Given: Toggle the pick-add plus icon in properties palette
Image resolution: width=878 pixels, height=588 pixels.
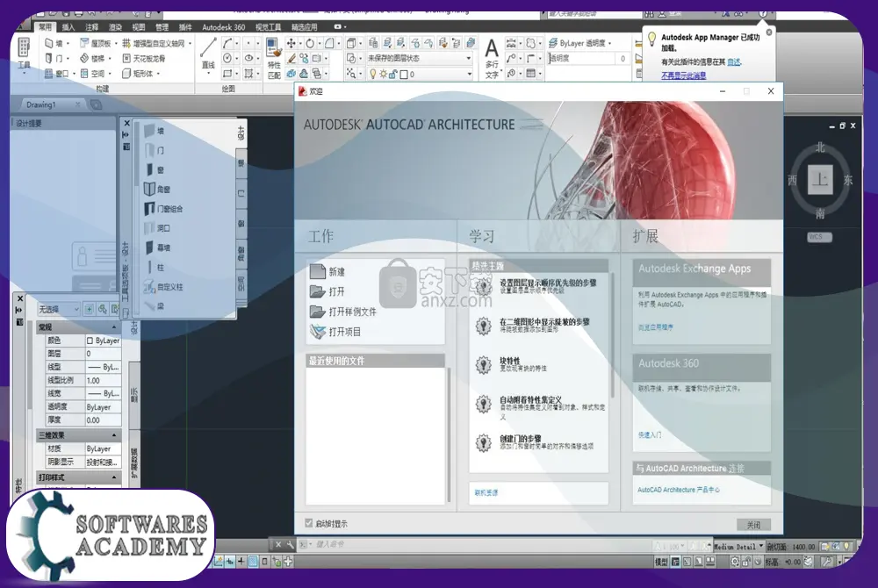Looking at the screenshot, I should click(89, 309).
